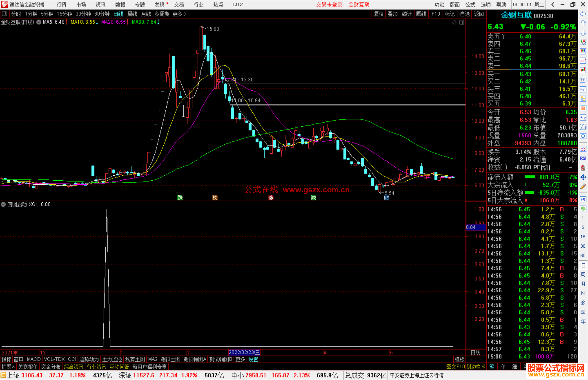Switch to 60 minute period in sidebar
588x380 pixels.
583,256
